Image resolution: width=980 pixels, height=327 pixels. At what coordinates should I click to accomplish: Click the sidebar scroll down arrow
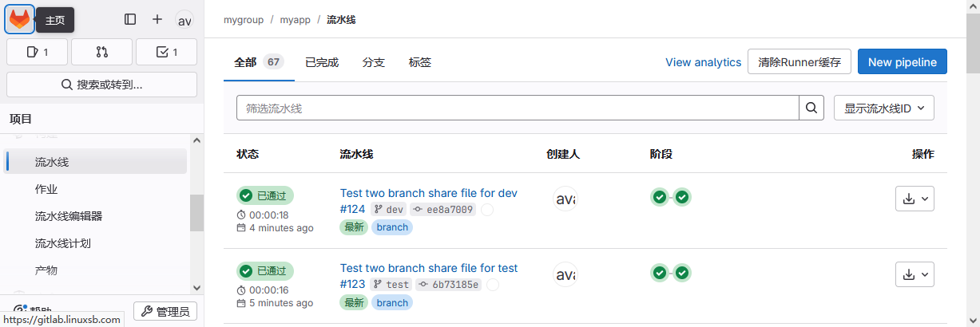click(x=197, y=287)
